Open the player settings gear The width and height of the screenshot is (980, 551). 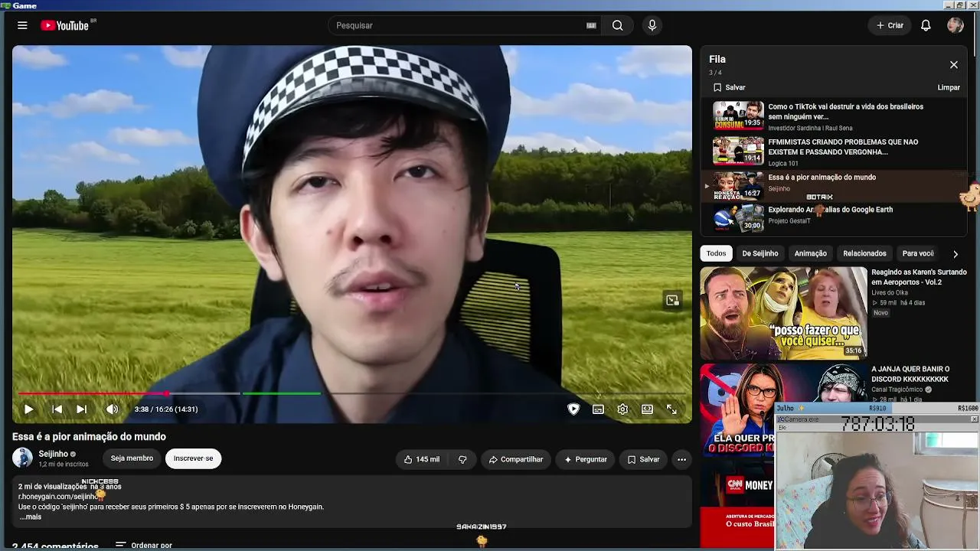coord(622,409)
